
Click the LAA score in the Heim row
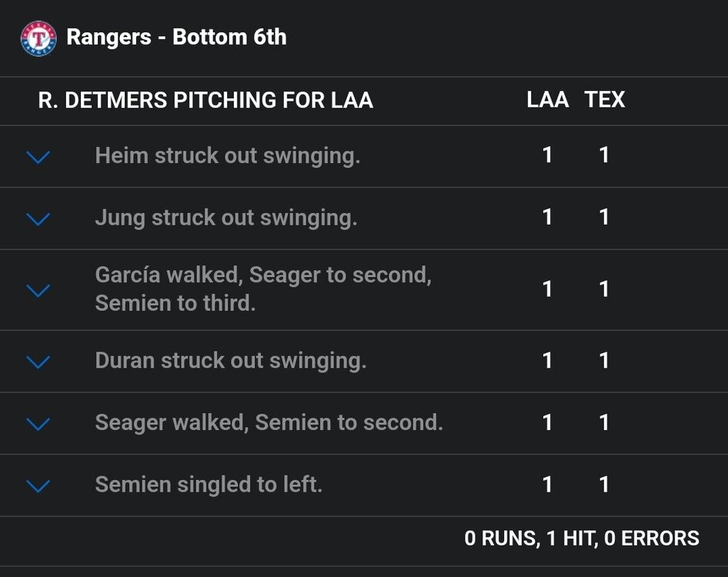click(548, 155)
